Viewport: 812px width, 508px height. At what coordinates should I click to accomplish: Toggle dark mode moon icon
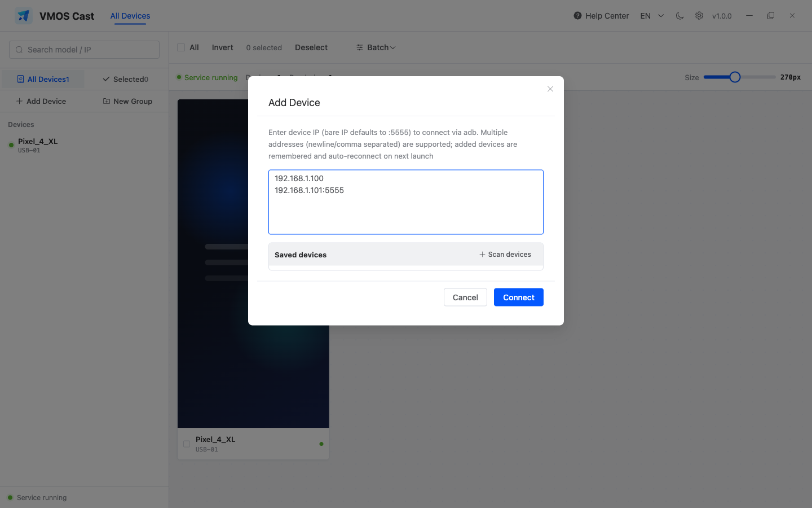pyautogui.click(x=680, y=16)
